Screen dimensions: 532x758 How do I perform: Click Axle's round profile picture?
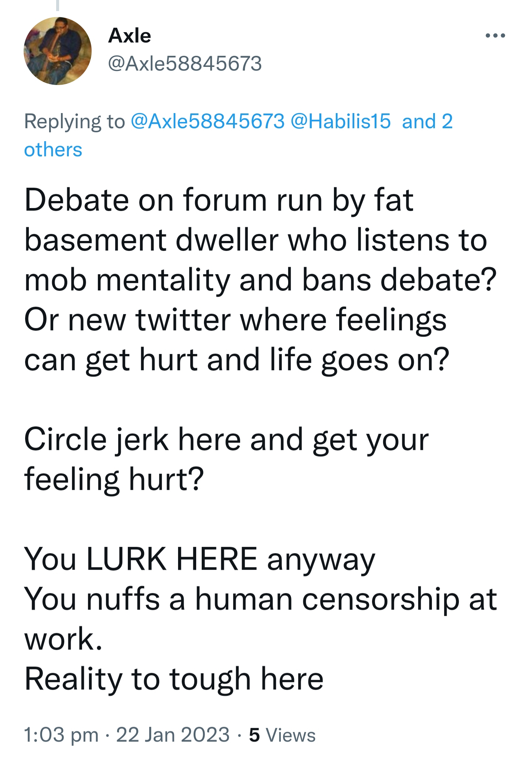point(58,51)
